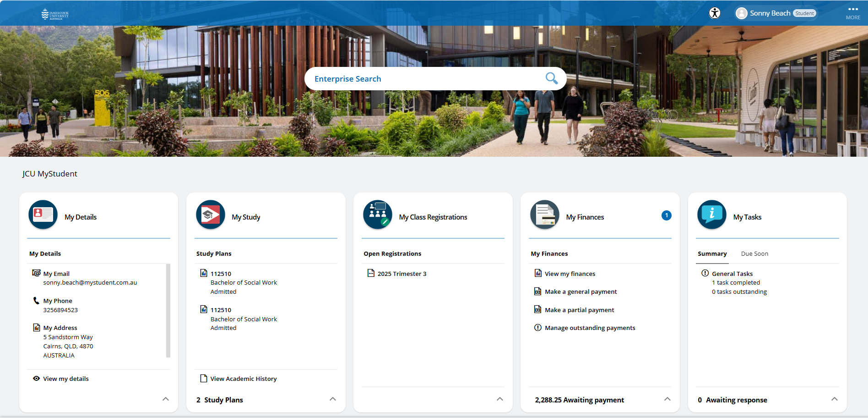Collapse the My Study card chevron

pos(333,399)
